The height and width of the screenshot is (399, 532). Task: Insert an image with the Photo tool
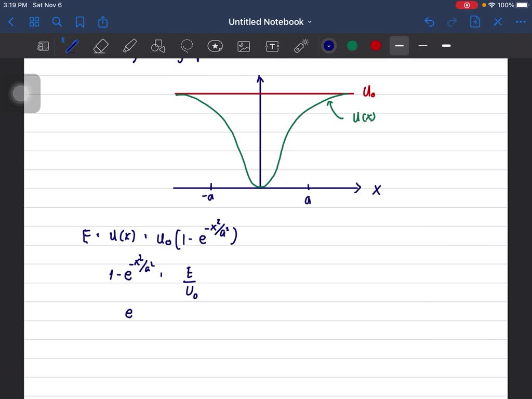pyautogui.click(x=243, y=46)
